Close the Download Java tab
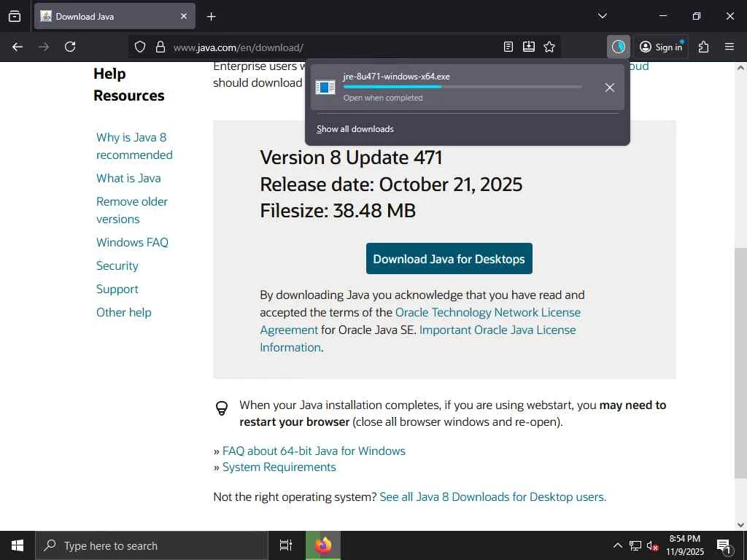This screenshot has width=747, height=560. point(183,16)
